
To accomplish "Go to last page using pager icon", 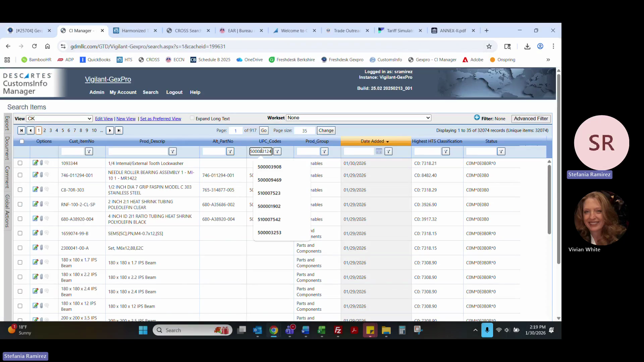I will (119, 130).
